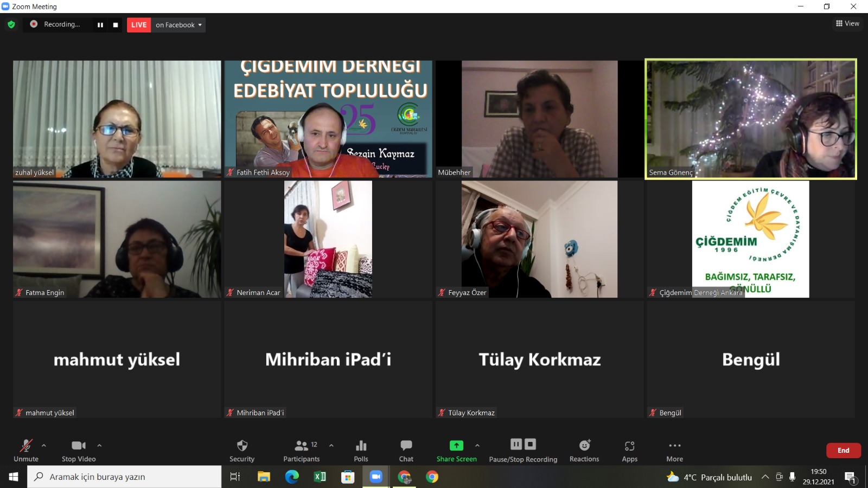868x488 pixels.
Task: Click the green encryption shield icon
Action: point(11,24)
